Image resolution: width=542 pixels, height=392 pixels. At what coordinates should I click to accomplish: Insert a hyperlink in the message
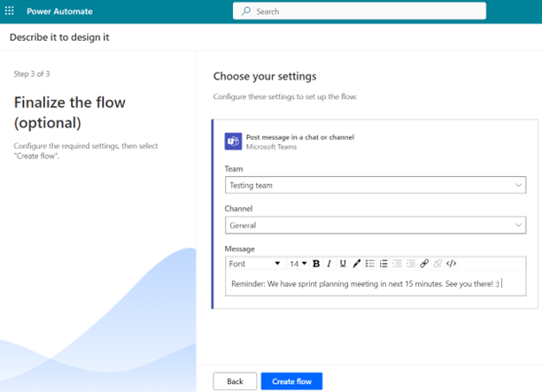pyautogui.click(x=424, y=264)
